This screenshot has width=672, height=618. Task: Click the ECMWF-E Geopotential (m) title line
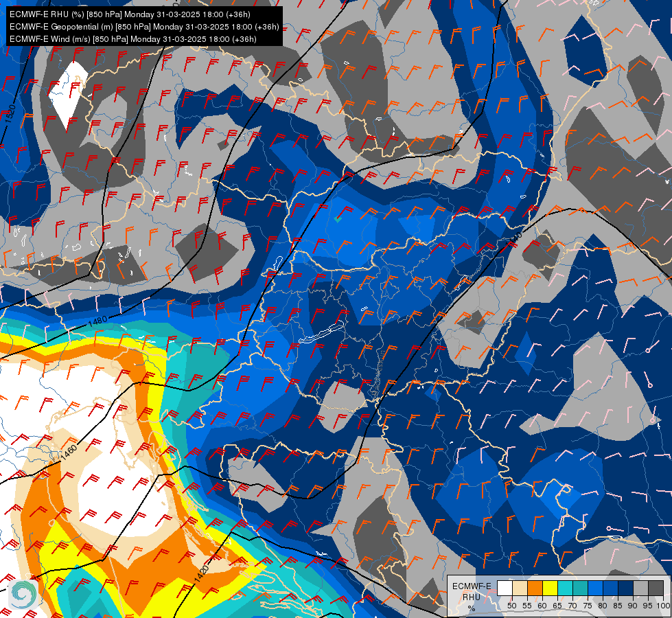pyautogui.click(x=144, y=27)
